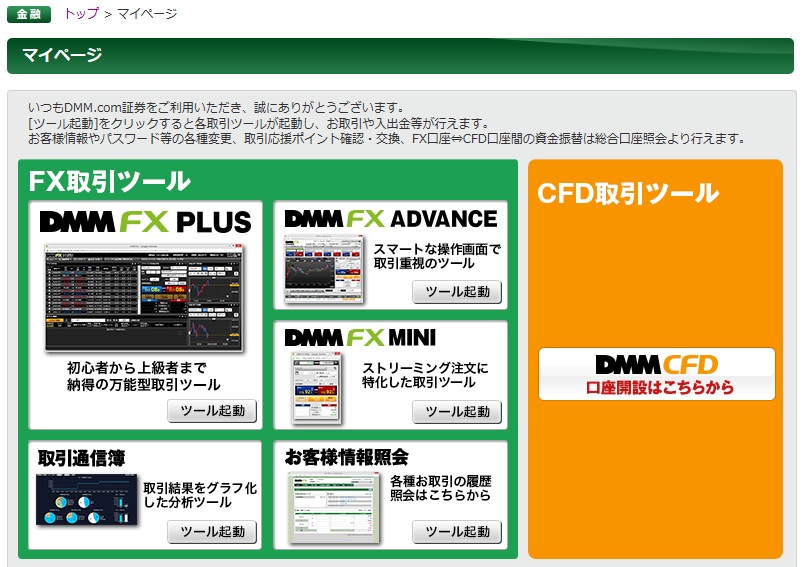
Task: Click DMM CFD 口座開設はこちらから banner
Action: coord(657,374)
